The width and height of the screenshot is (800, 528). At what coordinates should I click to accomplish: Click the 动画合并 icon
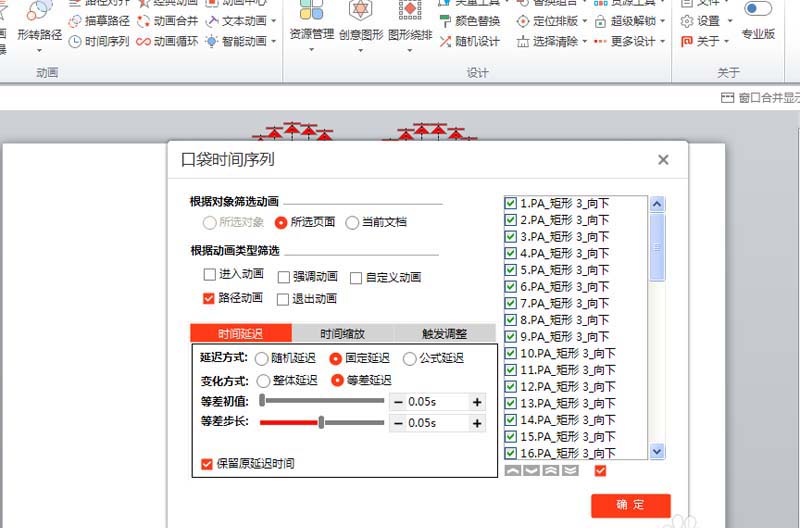[x=143, y=21]
